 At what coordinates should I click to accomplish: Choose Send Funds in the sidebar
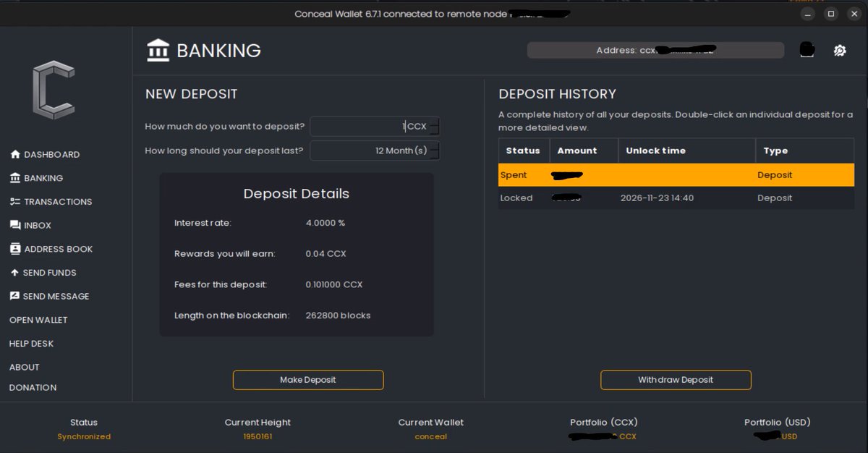pos(43,273)
